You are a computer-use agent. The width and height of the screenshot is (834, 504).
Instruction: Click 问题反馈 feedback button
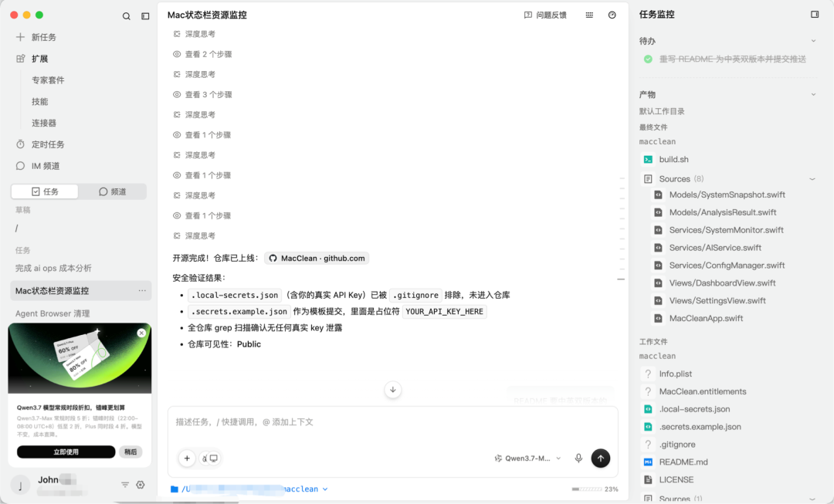coord(545,15)
